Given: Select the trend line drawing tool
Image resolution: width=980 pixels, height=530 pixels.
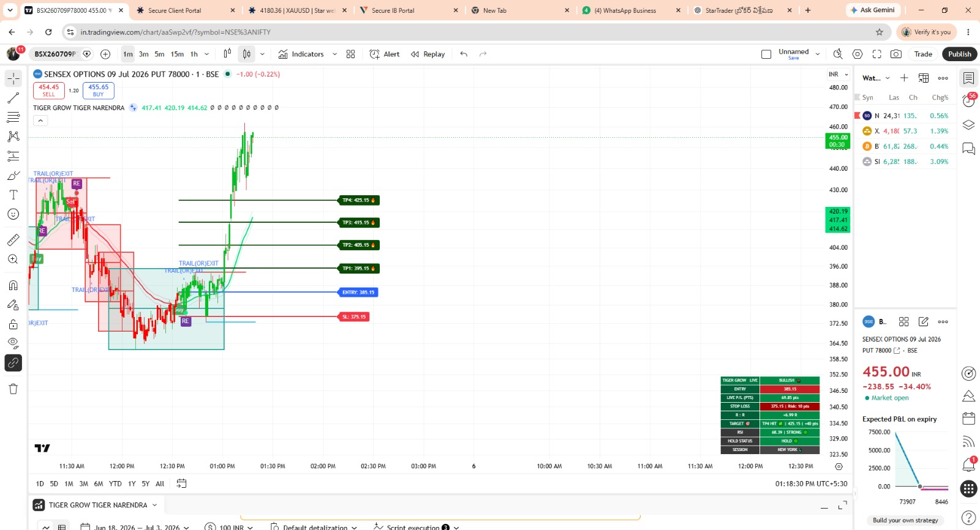Looking at the screenshot, I should [x=13, y=98].
